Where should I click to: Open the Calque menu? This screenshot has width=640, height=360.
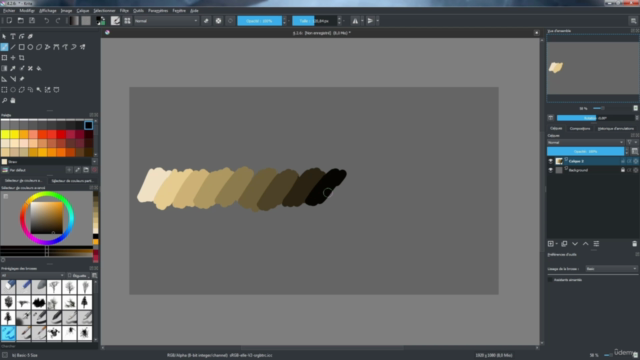pyautogui.click(x=82, y=11)
